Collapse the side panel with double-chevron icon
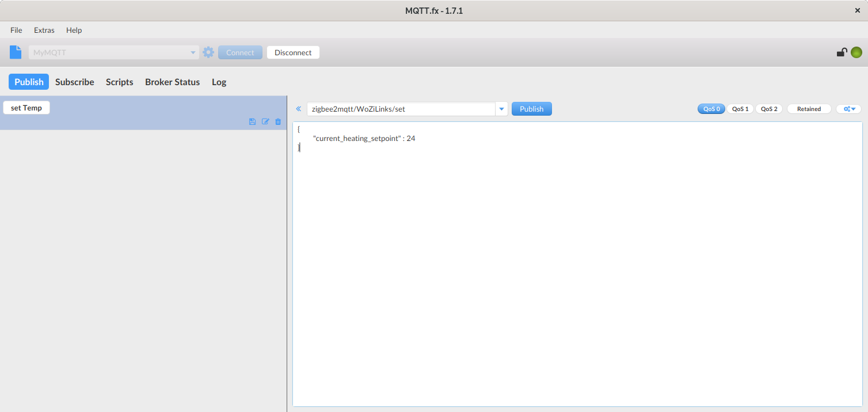 299,109
